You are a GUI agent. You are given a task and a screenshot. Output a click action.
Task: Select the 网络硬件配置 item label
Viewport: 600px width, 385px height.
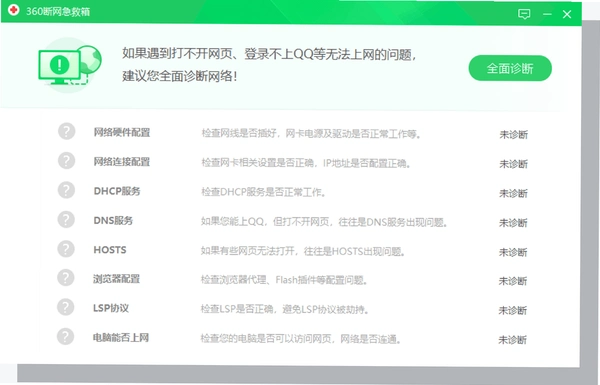(x=122, y=132)
